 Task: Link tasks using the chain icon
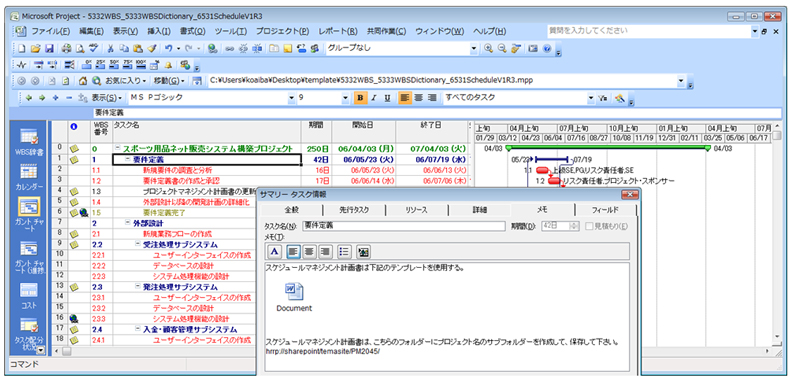click(x=229, y=49)
